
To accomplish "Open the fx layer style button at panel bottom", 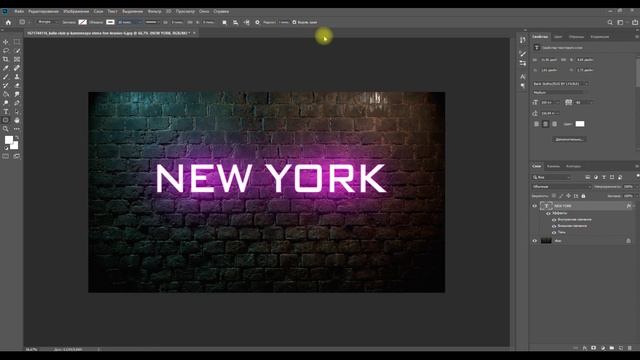I will (x=584, y=348).
